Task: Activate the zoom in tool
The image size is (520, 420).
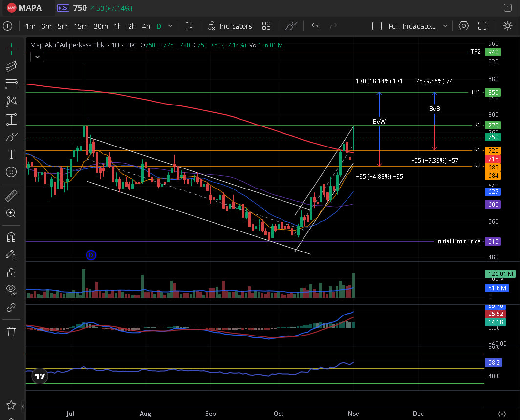Action: [11, 213]
